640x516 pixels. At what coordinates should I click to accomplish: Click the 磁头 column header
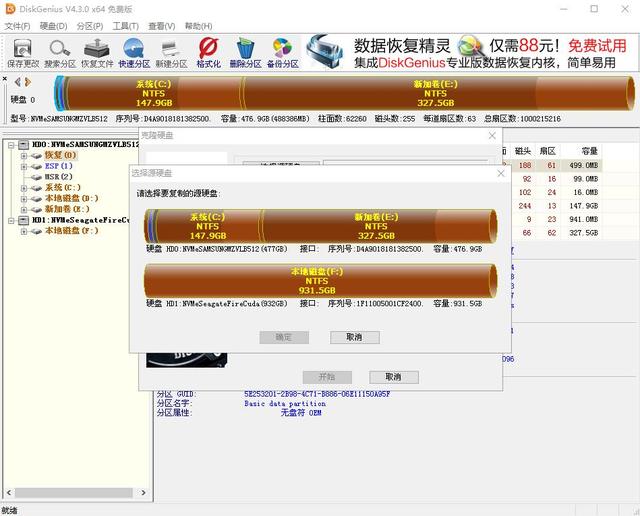click(x=523, y=151)
